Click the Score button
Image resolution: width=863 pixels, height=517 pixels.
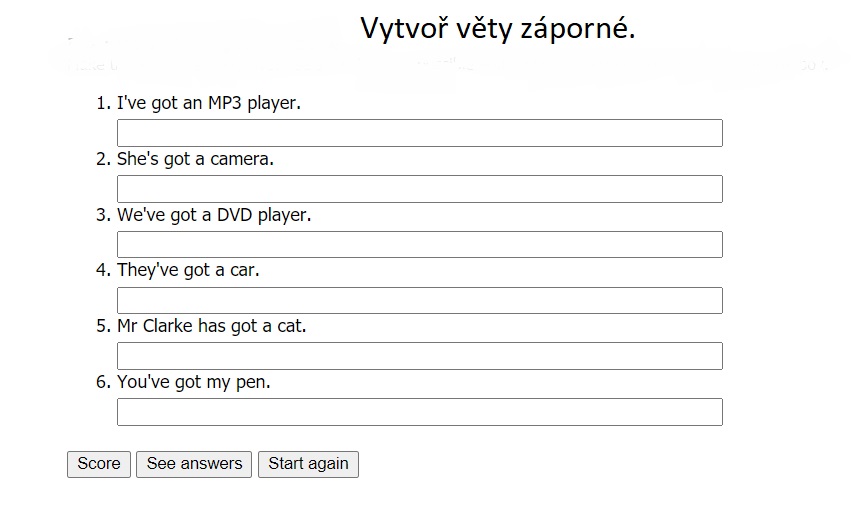pyautogui.click(x=98, y=464)
